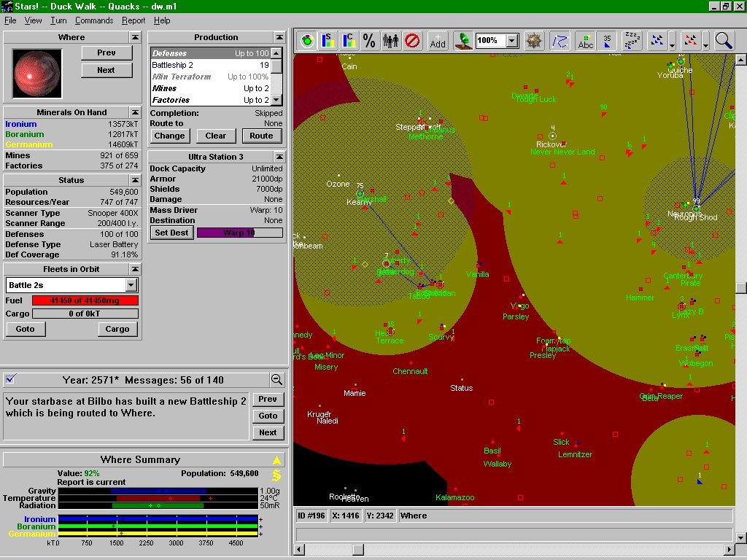Select the No Player Info view

412,41
